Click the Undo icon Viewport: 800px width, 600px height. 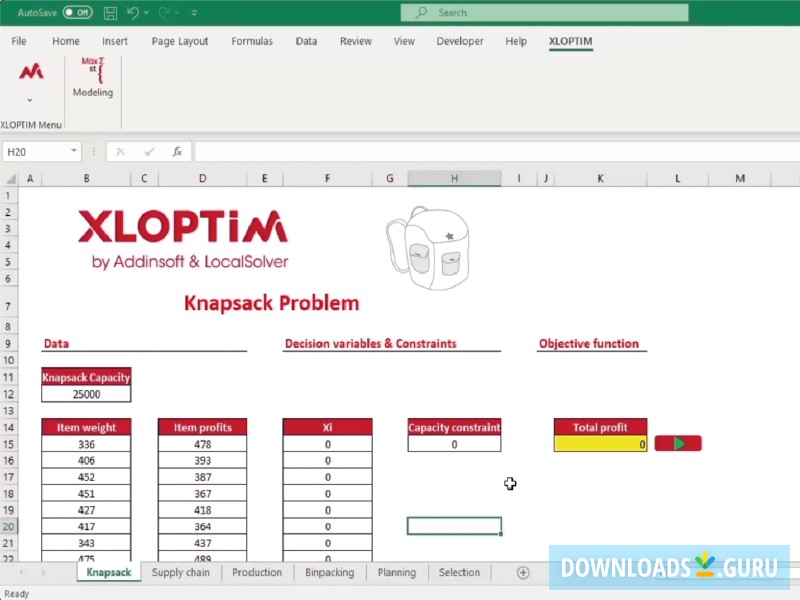point(133,12)
